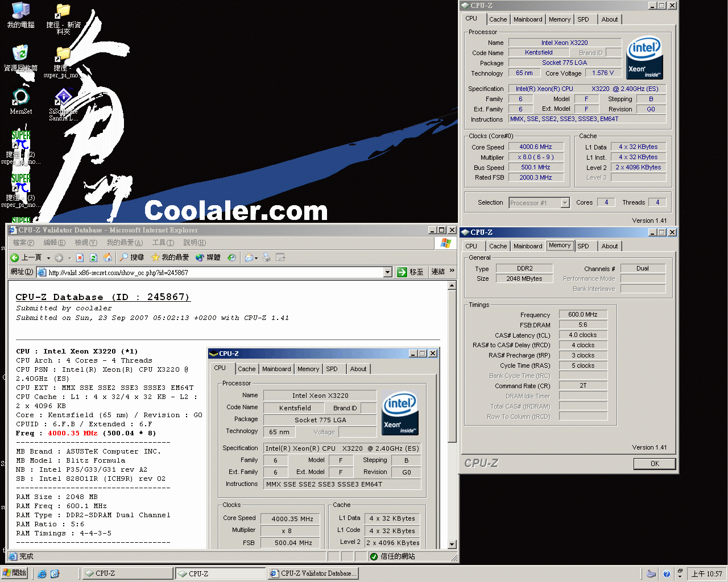Refresh the page in Internet Explorer

tap(94, 257)
